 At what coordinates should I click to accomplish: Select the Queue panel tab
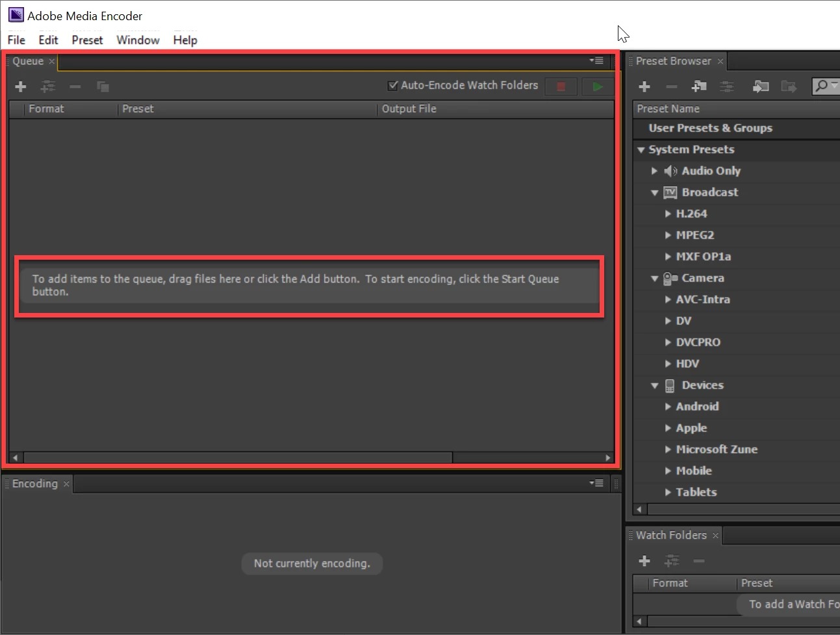tap(28, 61)
